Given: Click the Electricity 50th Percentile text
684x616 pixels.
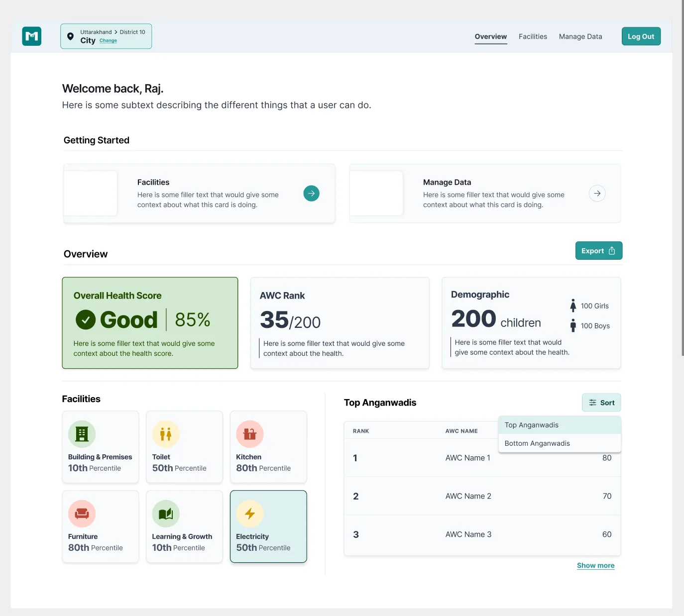Looking at the screenshot, I should point(263,548).
